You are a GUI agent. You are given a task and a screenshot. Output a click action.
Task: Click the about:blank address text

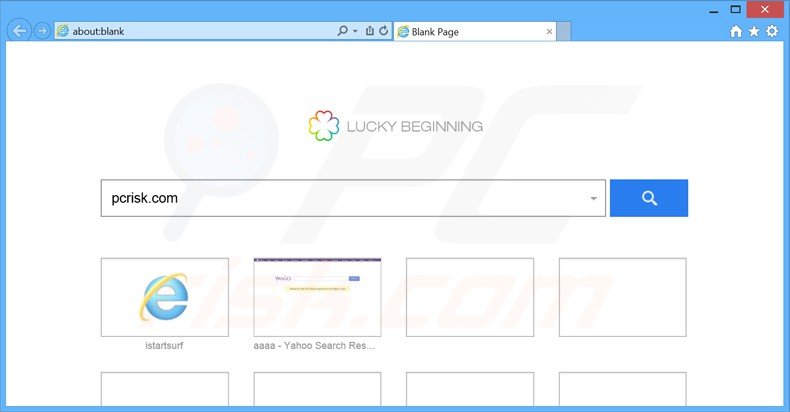pos(98,31)
